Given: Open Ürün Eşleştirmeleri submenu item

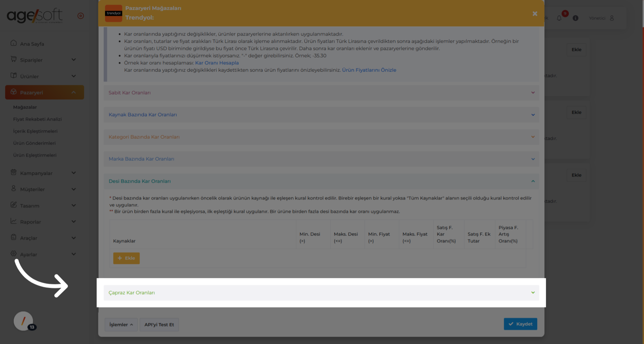Looking at the screenshot, I should pos(35,155).
